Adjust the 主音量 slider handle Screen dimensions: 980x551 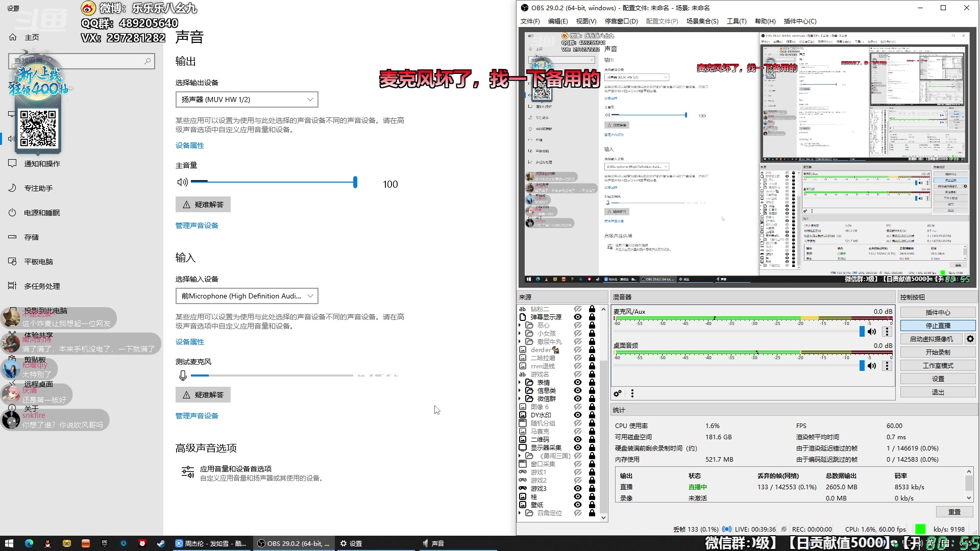355,182
